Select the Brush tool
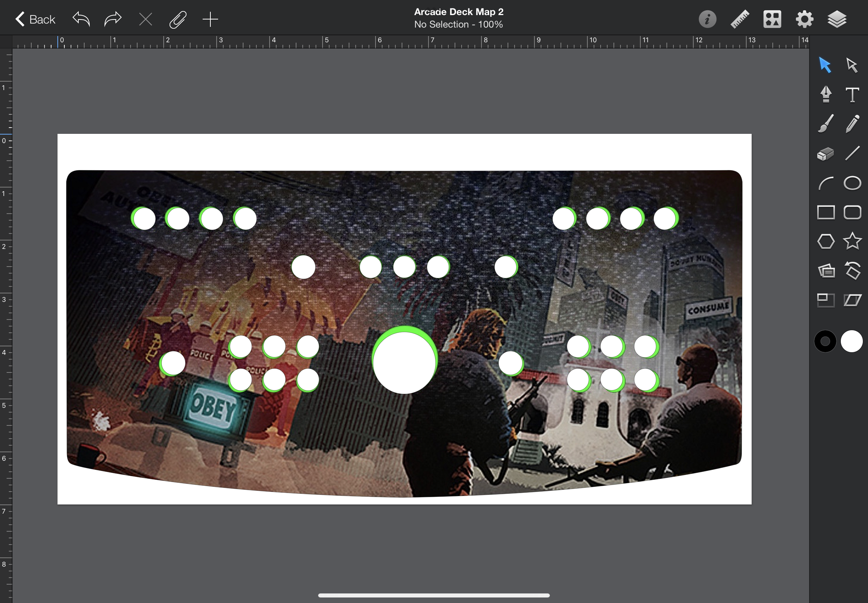 pyautogui.click(x=826, y=124)
